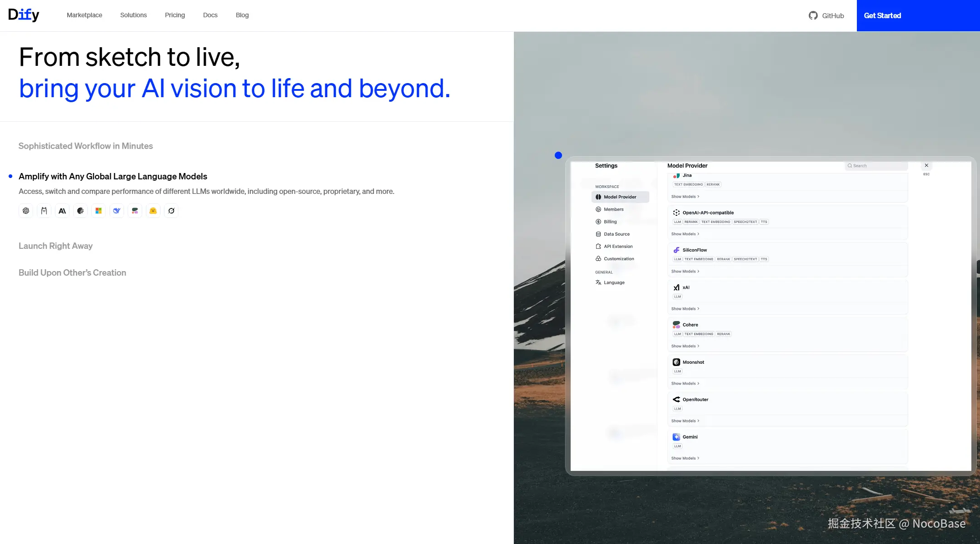Select Members in settings sidebar
980x544 pixels.
[613, 209]
